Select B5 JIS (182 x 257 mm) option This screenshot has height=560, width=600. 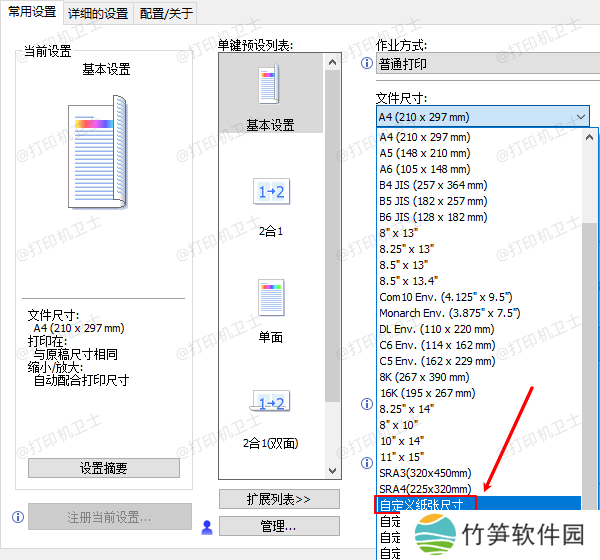432,201
